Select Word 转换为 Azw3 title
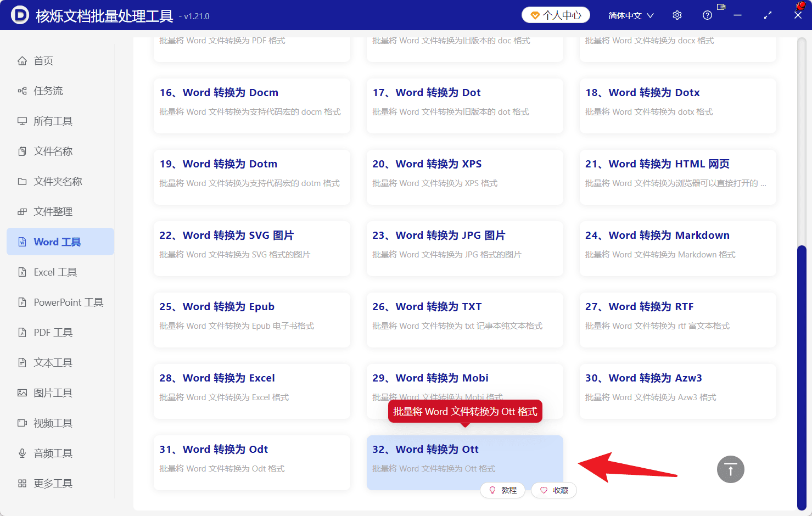The height and width of the screenshot is (516, 812). [644, 378]
